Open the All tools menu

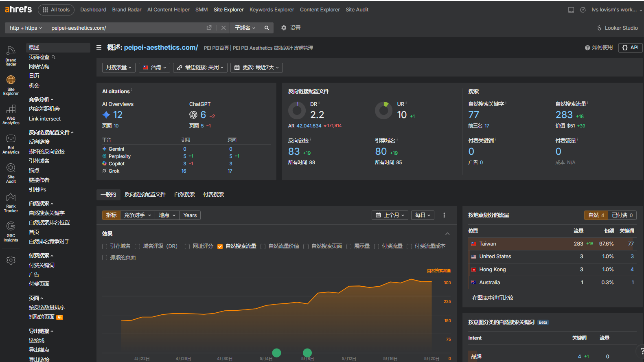pyautogui.click(x=56, y=10)
